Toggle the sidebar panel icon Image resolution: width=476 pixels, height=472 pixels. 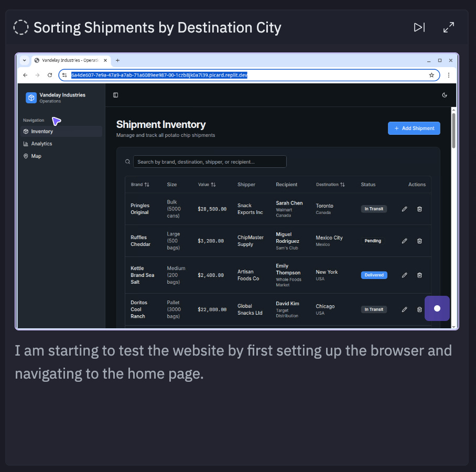[x=116, y=95]
